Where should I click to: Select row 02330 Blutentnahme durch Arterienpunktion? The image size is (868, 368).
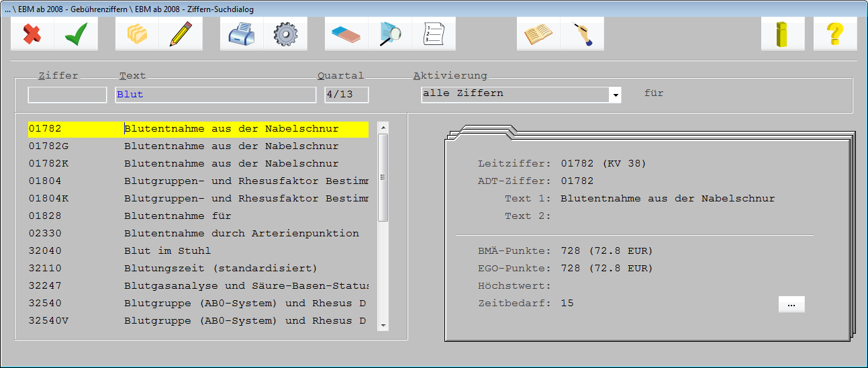(x=198, y=234)
